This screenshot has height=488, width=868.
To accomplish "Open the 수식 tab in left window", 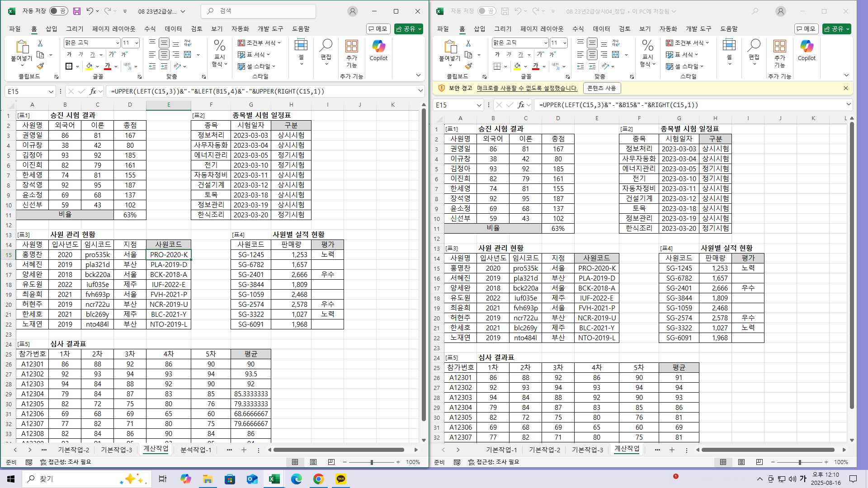I will coord(150,29).
